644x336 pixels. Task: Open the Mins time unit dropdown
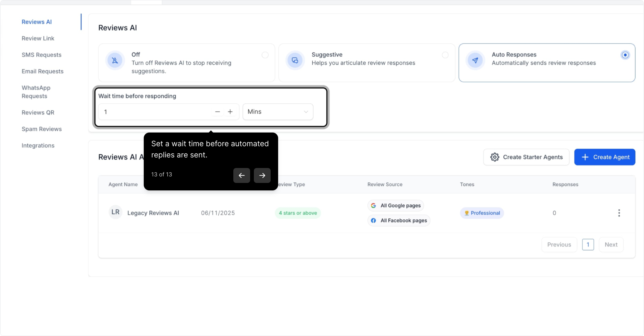(278, 112)
